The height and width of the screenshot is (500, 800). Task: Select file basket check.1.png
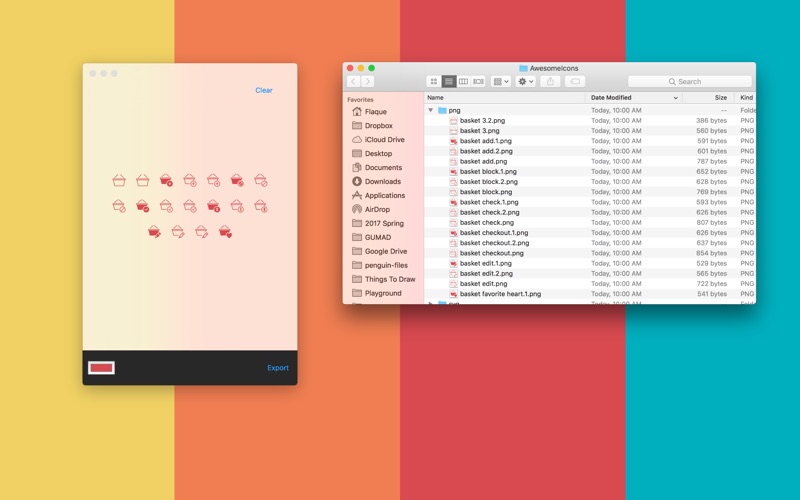[x=590, y=202]
